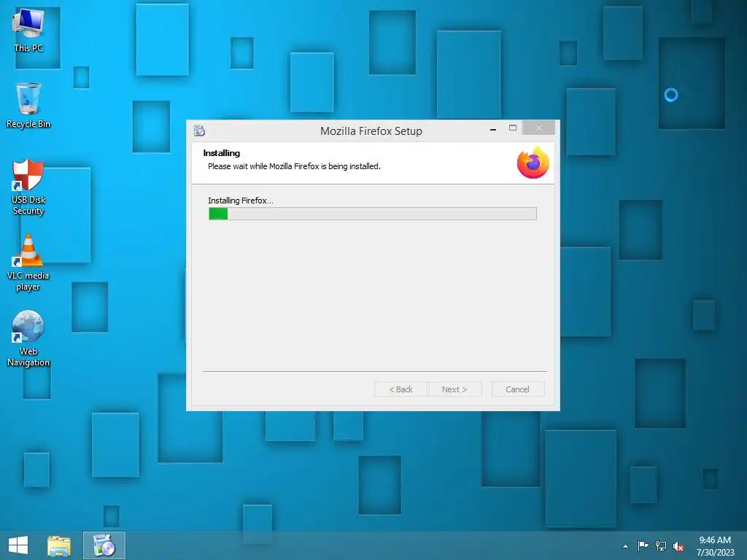Open File Explorer from the taskbar
The width and height of the screenshot is (747, 560).
pos(59,545)
